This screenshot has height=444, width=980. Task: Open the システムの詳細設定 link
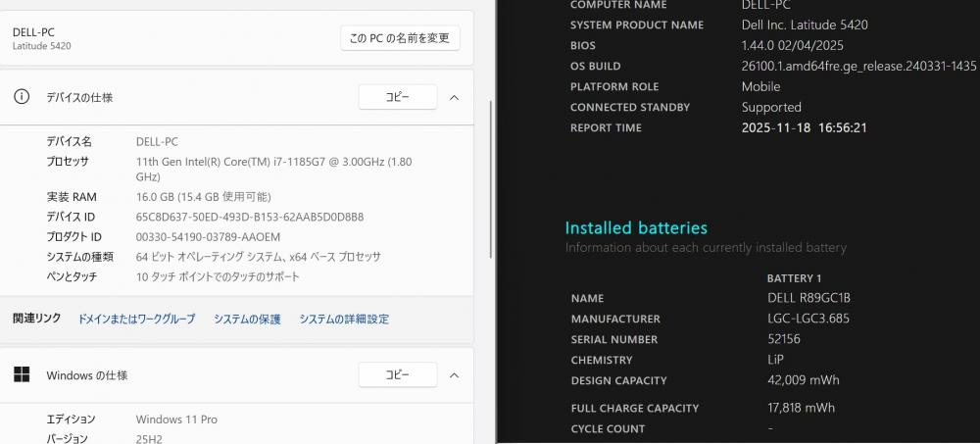coord(344,319)
